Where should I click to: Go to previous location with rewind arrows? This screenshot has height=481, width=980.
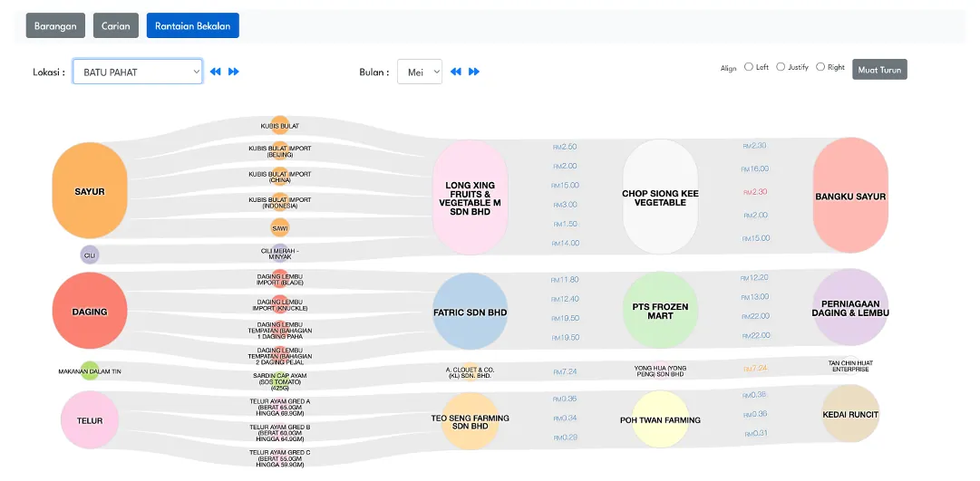[x=215, y=72]
